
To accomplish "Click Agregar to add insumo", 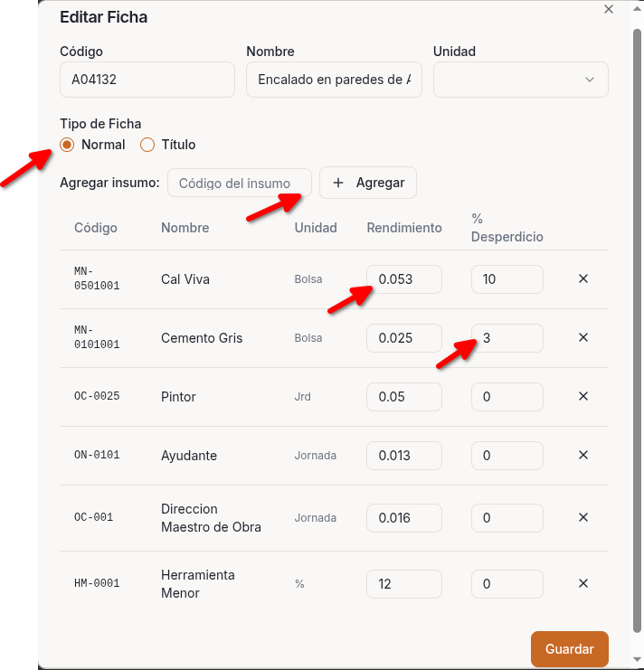I will point(367,183).
